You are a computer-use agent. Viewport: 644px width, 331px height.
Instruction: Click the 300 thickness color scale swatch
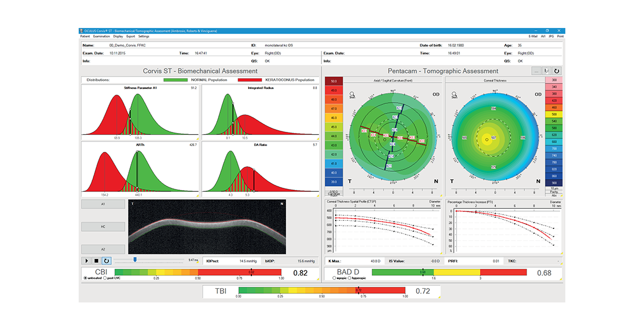click(x=554, y=80)
